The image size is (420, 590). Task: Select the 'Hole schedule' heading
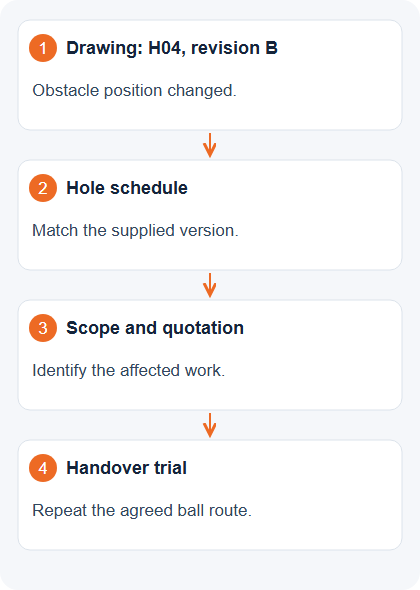[x=127, y=188]
